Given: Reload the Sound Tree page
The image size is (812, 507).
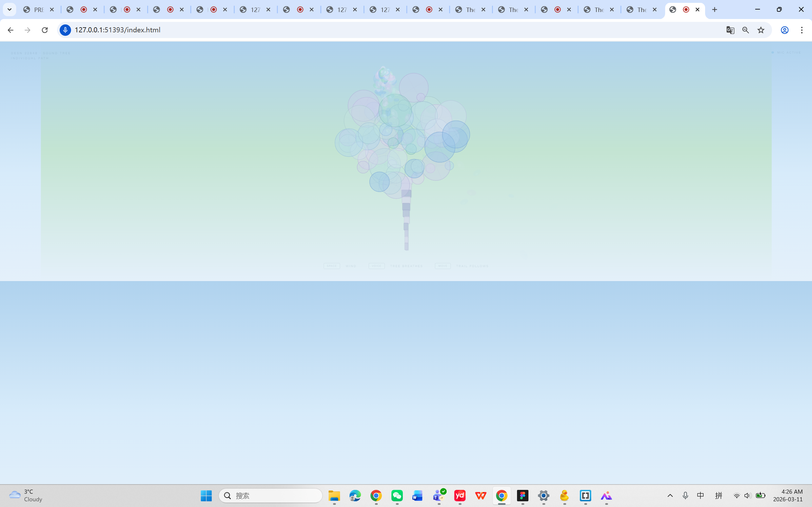Looking at the screenshot, I should (x=44, y=30).
